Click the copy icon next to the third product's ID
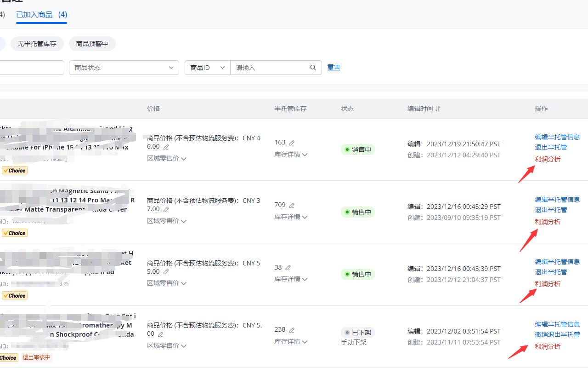Viewport: 588px width, 368px height. coord(66,284)
